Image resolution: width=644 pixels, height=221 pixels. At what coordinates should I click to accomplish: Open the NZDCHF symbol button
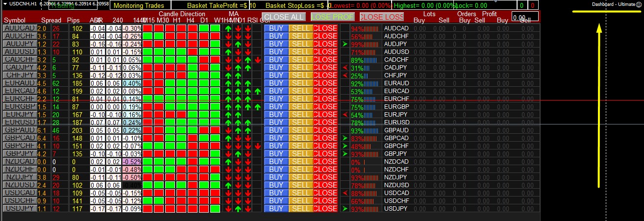[x=19, y=170]
